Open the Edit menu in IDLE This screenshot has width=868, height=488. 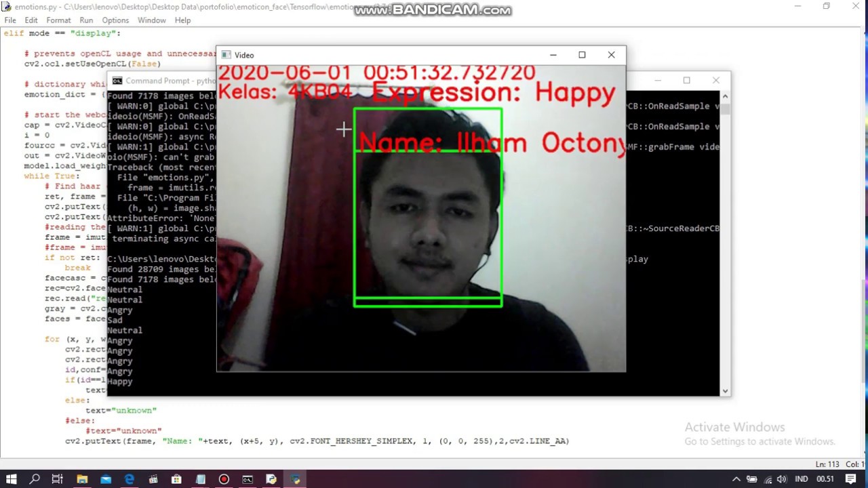31,20
